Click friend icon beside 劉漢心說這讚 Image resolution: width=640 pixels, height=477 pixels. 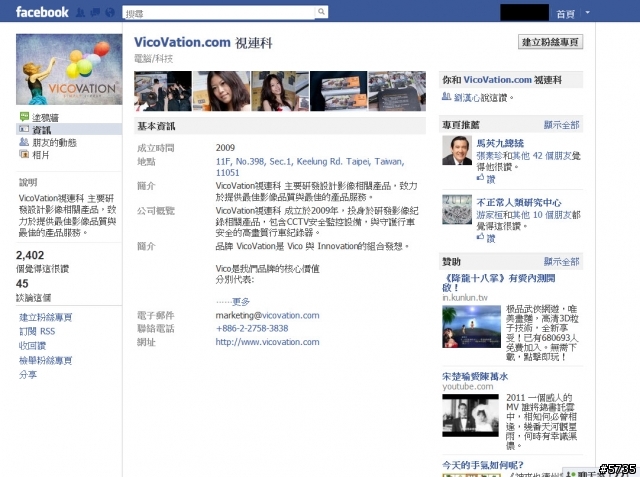tap(447, 97)
